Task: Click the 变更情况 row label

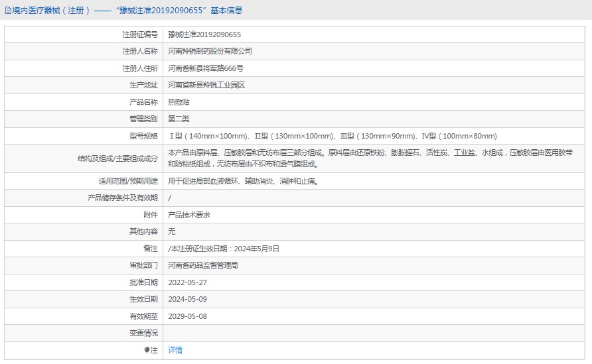Action: [143, 333]
